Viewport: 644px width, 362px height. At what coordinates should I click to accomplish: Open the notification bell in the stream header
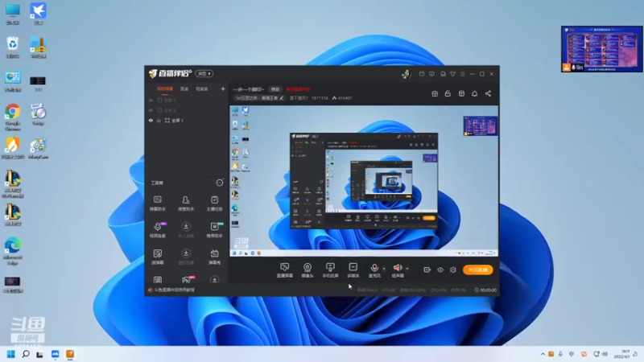click(x=474, y=93)
